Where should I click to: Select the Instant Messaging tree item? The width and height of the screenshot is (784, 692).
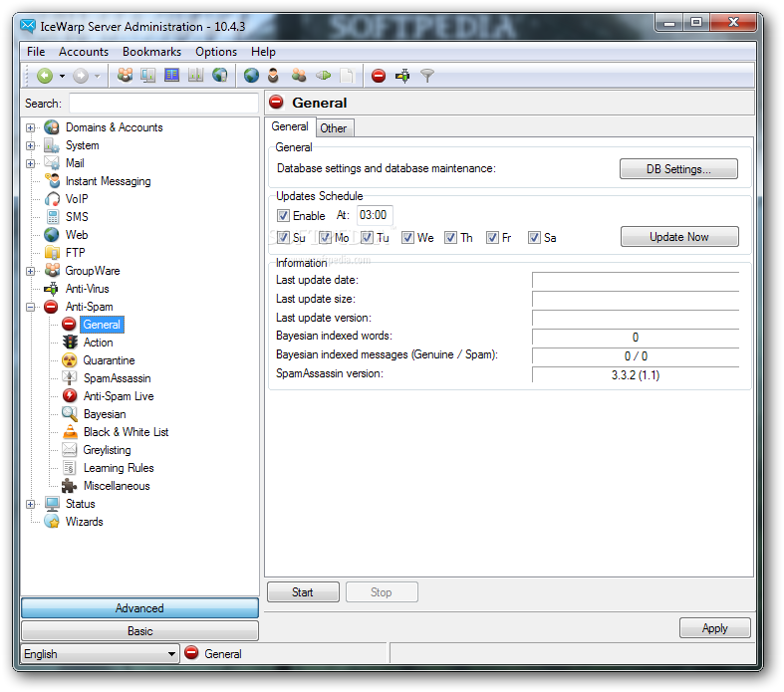tap(108, 181)
